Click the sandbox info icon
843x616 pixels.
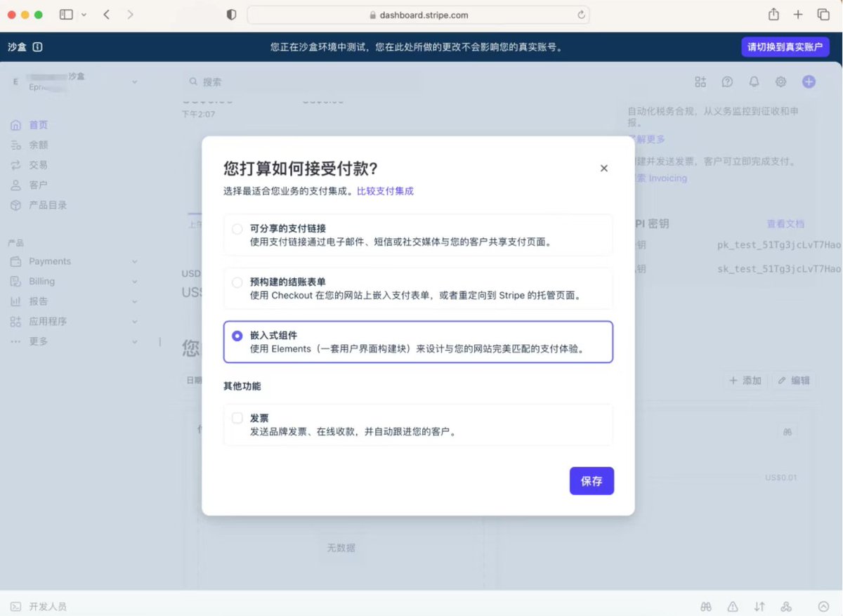[37, 47]
